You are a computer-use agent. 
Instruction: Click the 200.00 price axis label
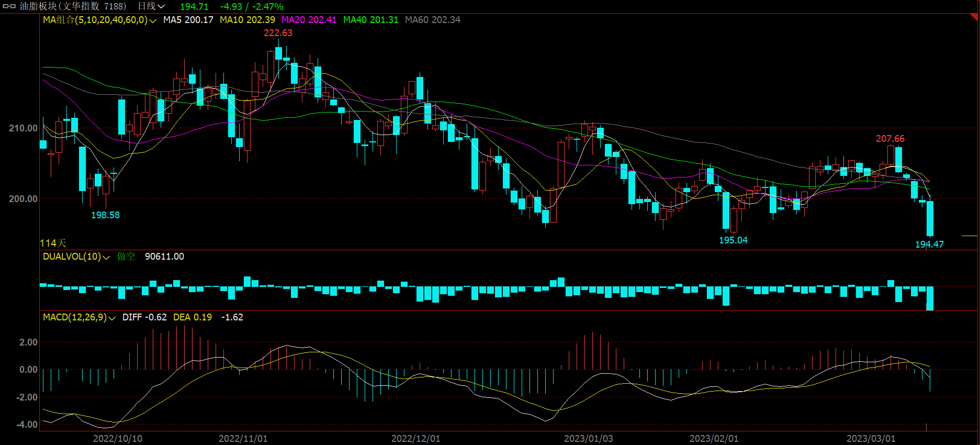(23, 199)
